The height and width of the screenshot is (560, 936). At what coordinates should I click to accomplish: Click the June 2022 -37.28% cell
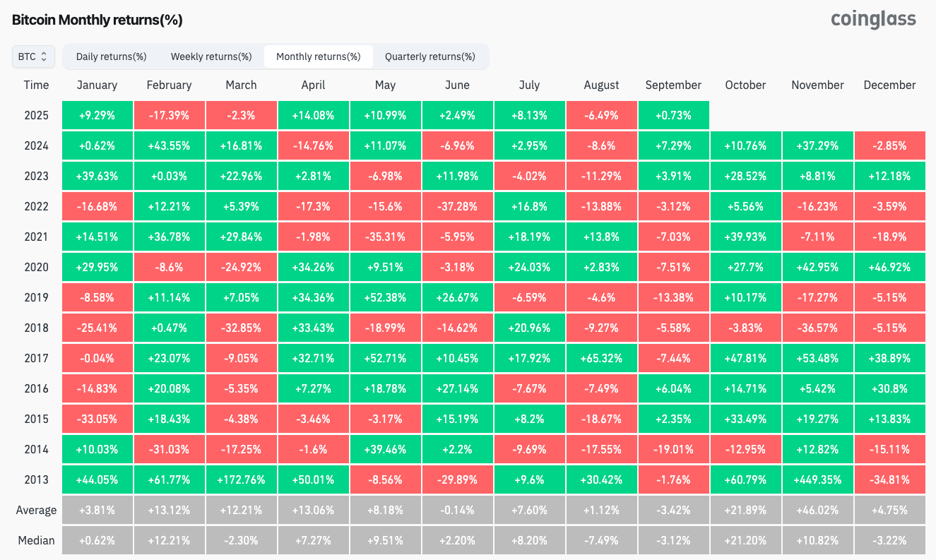click(x=457, y=206)
